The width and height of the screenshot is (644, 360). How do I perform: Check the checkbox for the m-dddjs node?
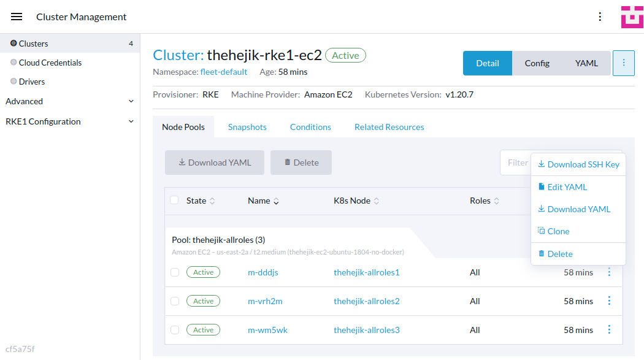point(174,272)
